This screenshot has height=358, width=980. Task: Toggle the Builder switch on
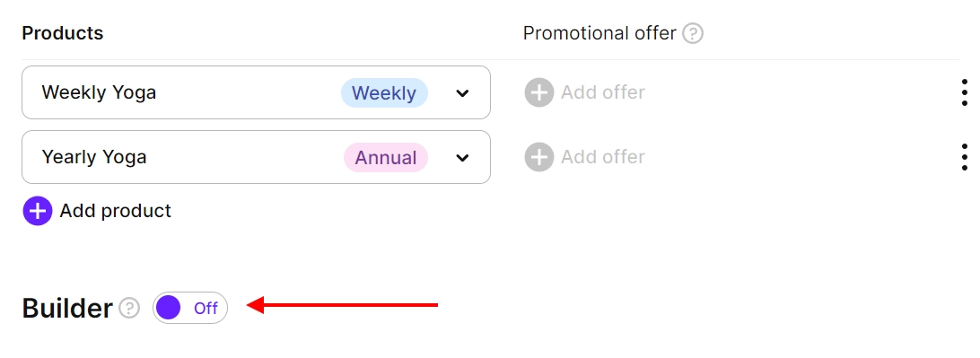coord(190,308)
